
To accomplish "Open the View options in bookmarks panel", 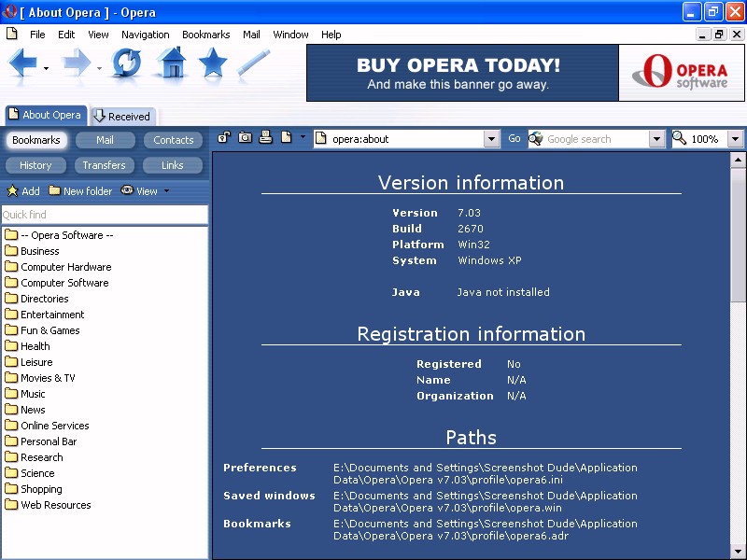I will (146, 191).
